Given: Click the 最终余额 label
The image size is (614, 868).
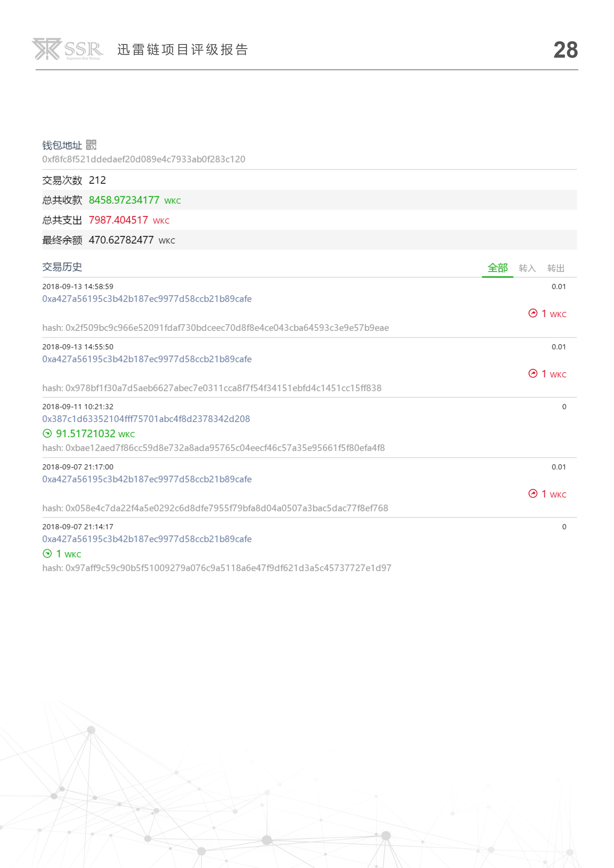Looking at the screenshot, I should 62,240.
